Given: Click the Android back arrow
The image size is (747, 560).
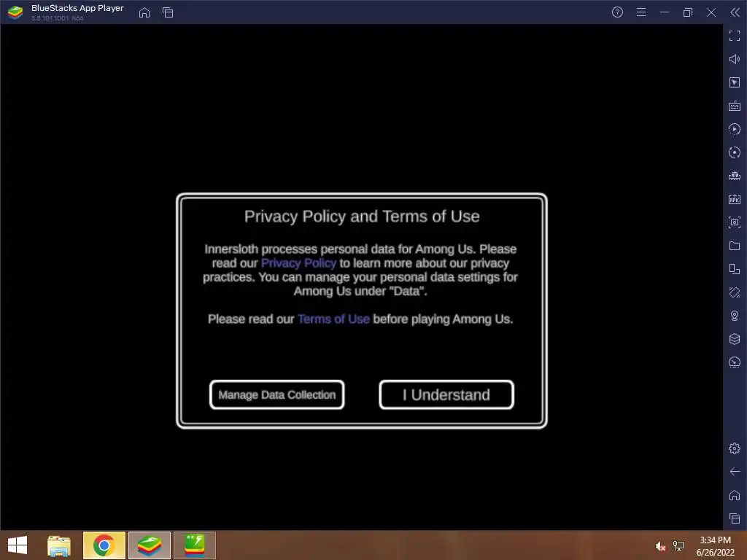Looking at the screenshot, I should [735, 472].
